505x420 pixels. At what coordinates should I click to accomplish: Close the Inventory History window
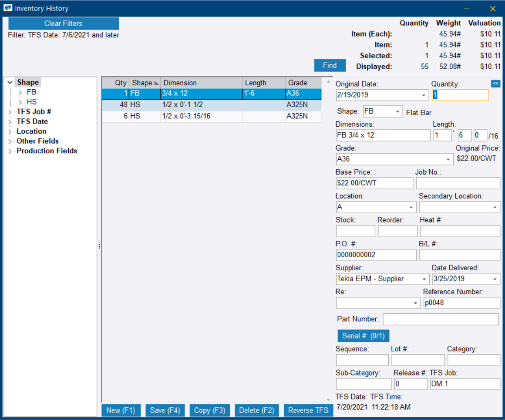pos(492,9)
